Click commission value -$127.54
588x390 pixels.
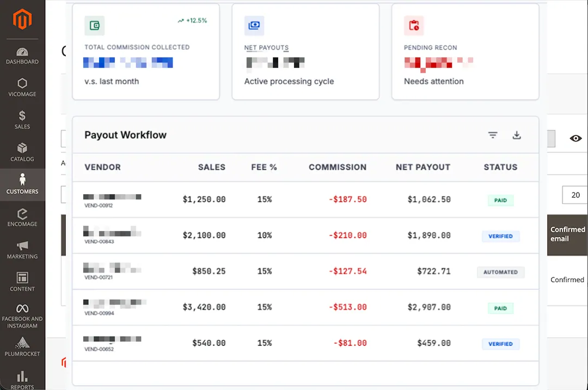pyautogui.click(x=347, y=271)
